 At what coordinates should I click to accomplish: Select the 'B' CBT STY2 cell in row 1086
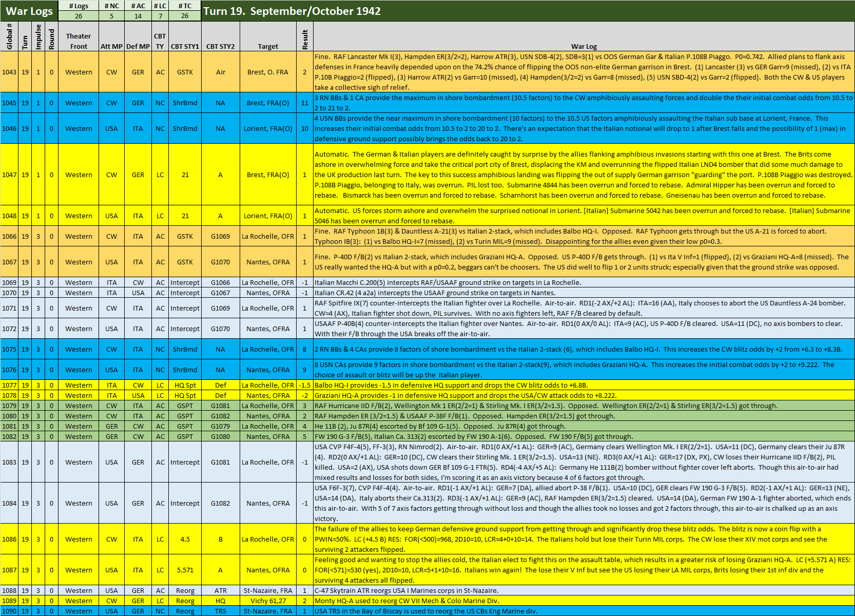click(220, 539)
